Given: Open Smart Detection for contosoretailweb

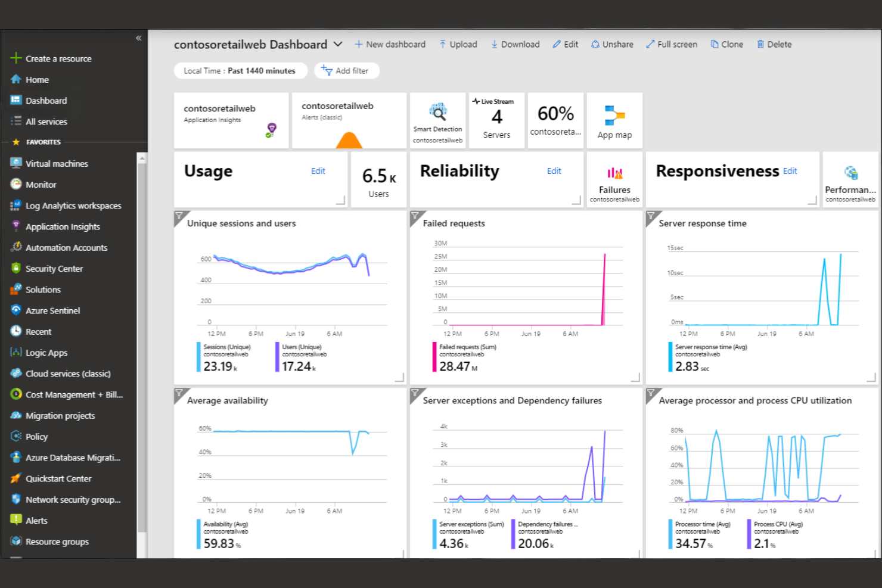Looking at the screenshot, I should click(x=437, y=119).
